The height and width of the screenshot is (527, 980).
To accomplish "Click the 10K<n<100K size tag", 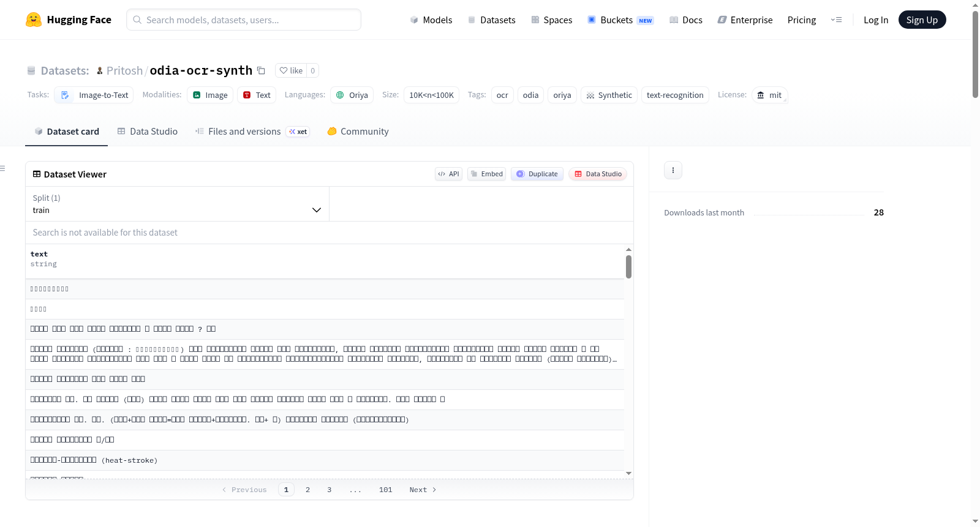I will (431, 95).
